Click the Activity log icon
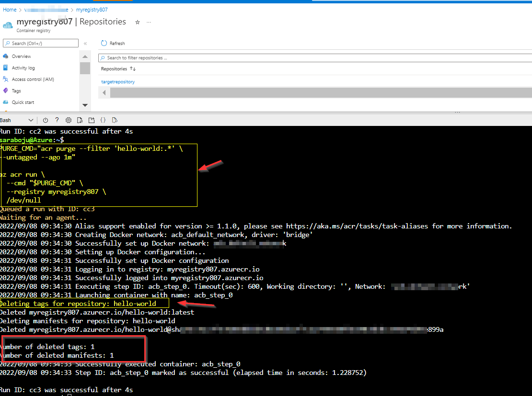This screenshot has height=396, width=532. point(5,68)
